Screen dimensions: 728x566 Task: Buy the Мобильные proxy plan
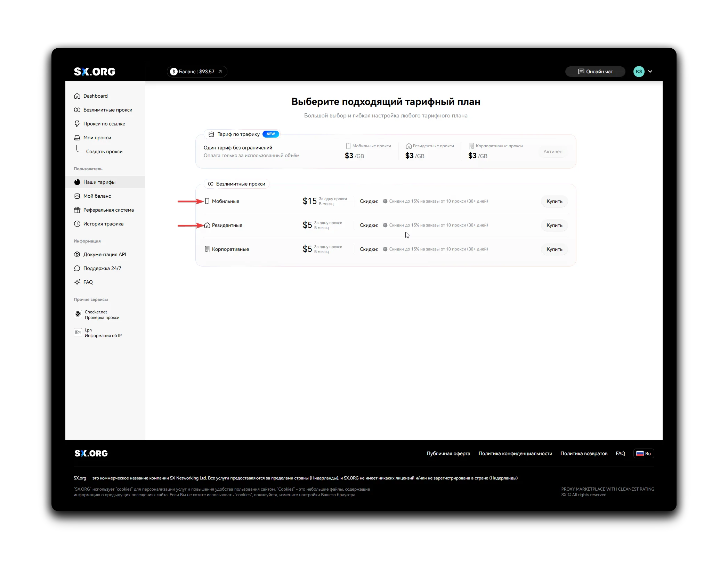point(554,201)
